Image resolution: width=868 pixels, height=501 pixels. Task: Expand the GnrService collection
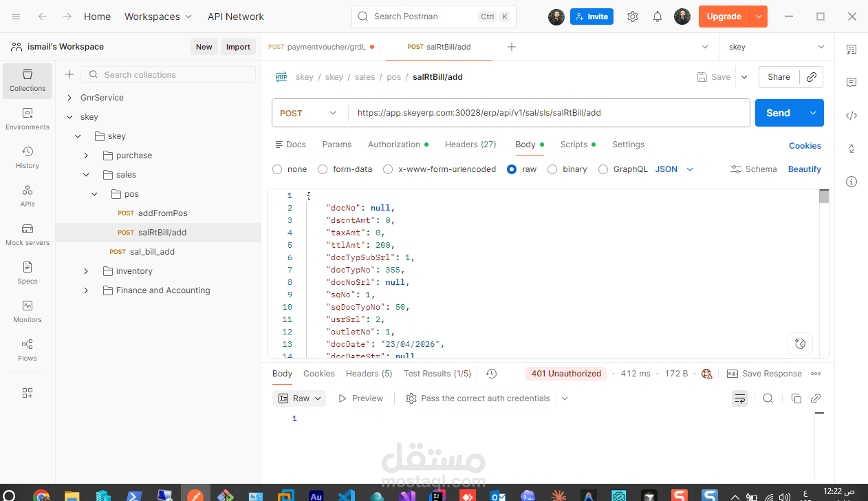pos(69,98)
